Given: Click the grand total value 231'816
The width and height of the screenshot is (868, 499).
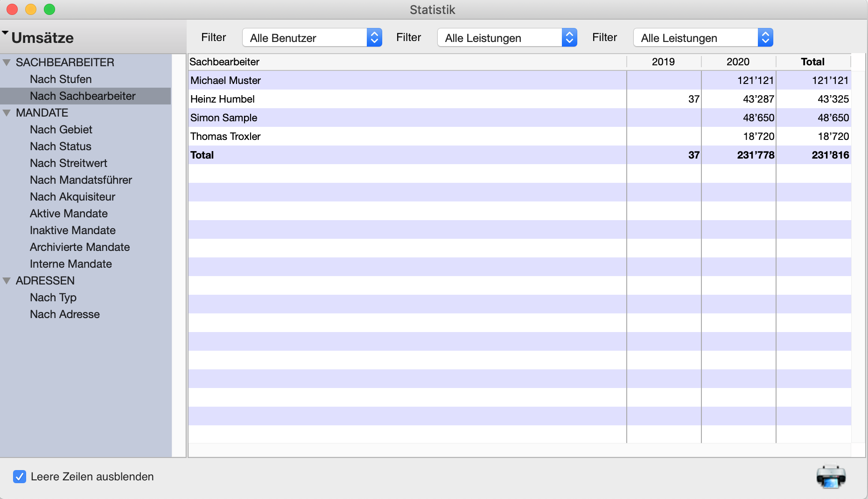Looking at the screenshot, I should [x=830, y=155].
